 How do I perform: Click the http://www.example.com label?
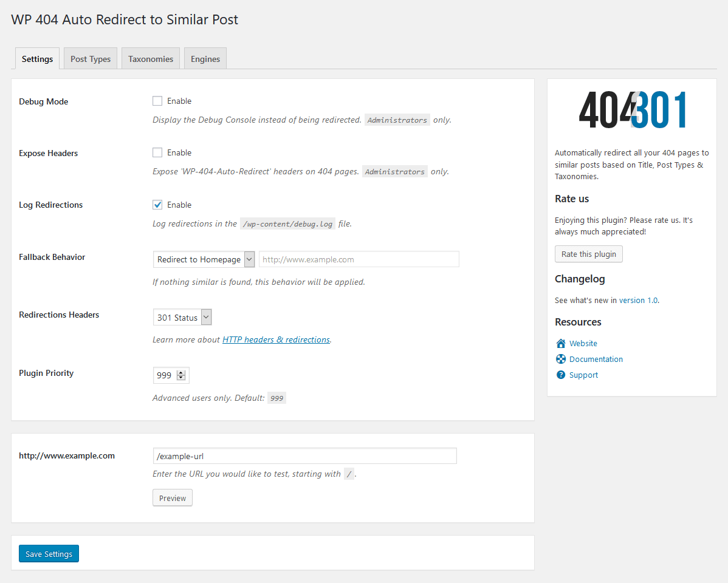click(67, 455)
